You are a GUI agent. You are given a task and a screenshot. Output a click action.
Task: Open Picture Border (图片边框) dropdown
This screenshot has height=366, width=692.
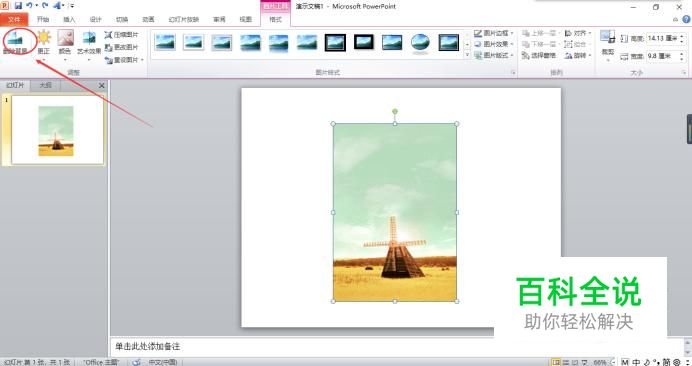493,33
